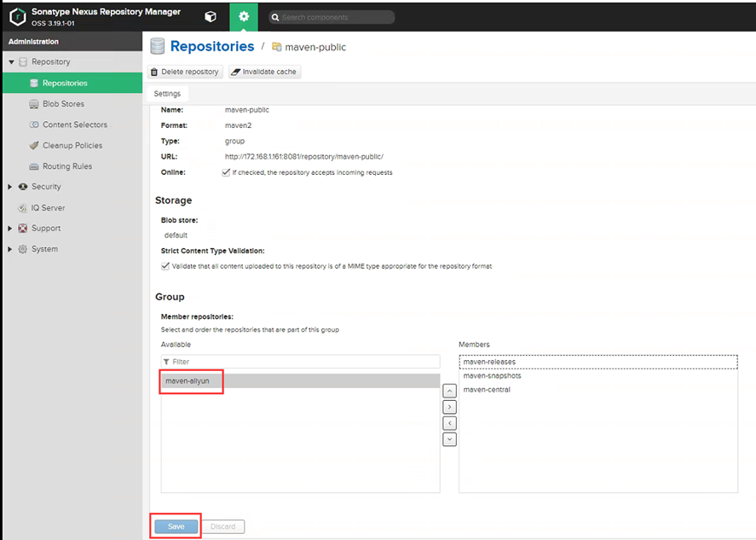
Task: Click the filter funnel icon
Action: pyautogui.click(x=166, y=362)
